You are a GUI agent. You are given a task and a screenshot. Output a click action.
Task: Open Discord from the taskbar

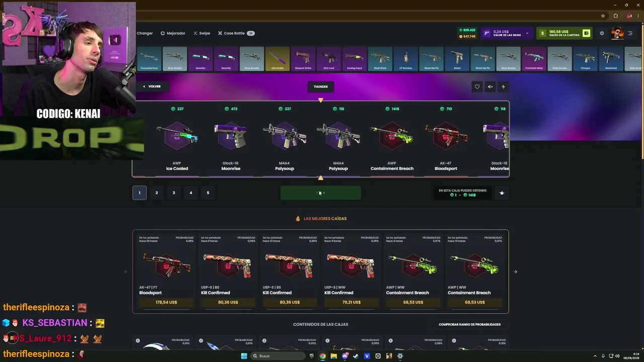click(x=345, y=356)
